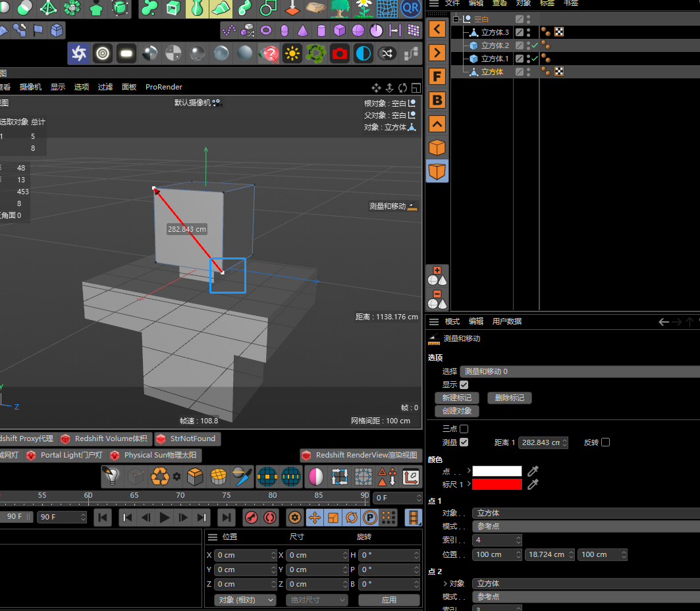This screenshot has height=611, width=700.
Task: Click the rock object icon
Action: pos(315,8)
